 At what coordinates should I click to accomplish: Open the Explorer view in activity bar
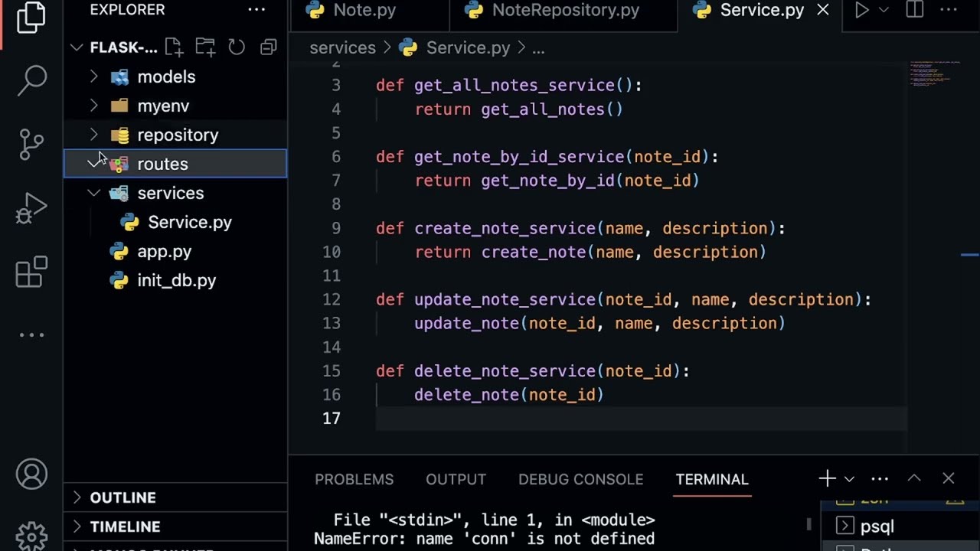pos(31,17)
